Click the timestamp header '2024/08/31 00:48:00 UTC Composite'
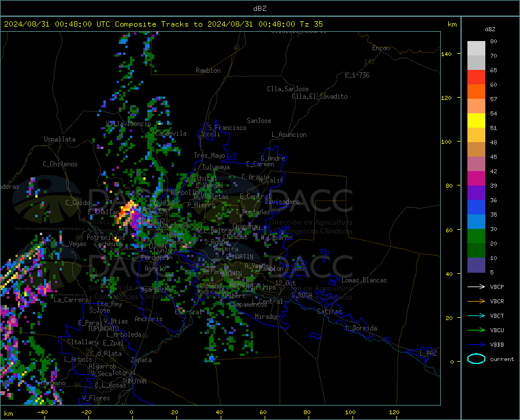 (x=80, y=24)
